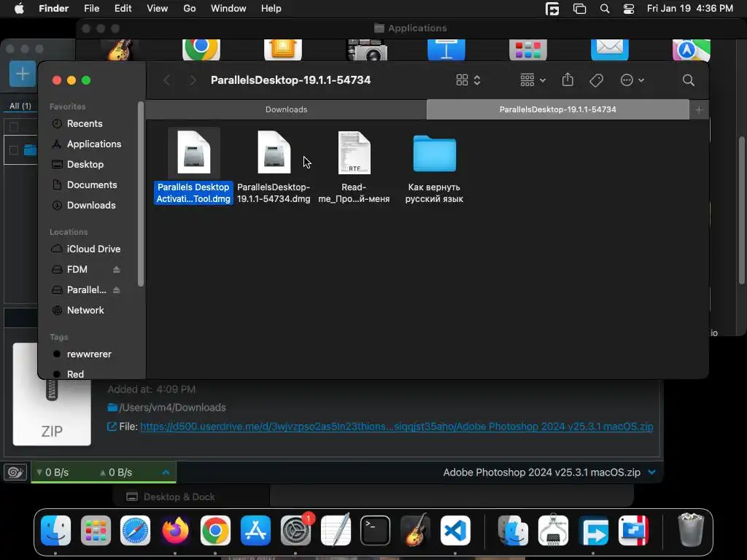Toggle the select-all checkbox in FDM
747x560 pixels.
pos(14,127)
